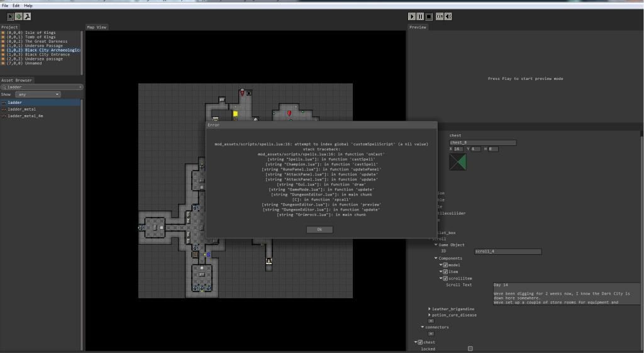The height and width of the screenshot is (353, 644).
Task: Open the Edit menu
Action: point(16,6)
